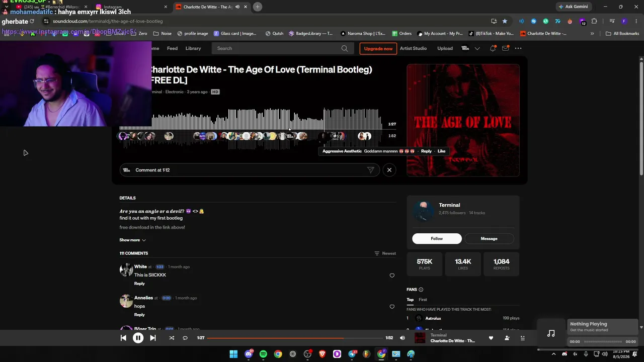Send the comment with the arrow icon
644x362 pixels.
point(371,170)
